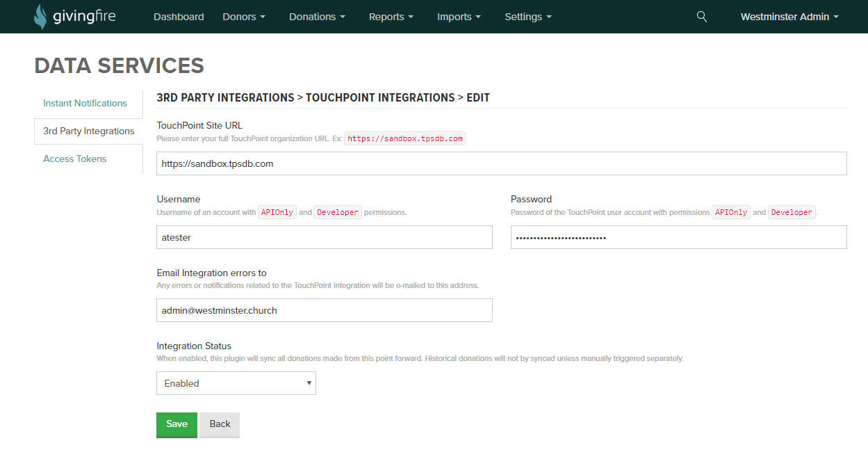
Task: Click the 3RD PARTY INTEGRATIONS breadcrumb heading
Action: pyautogui.click(x=225, y=97)
